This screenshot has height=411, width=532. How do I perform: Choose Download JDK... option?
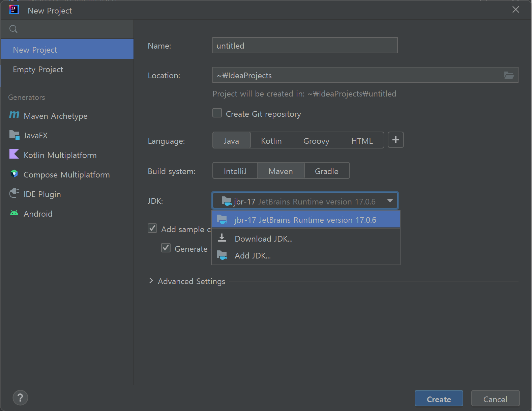click(x=306, y=238)
